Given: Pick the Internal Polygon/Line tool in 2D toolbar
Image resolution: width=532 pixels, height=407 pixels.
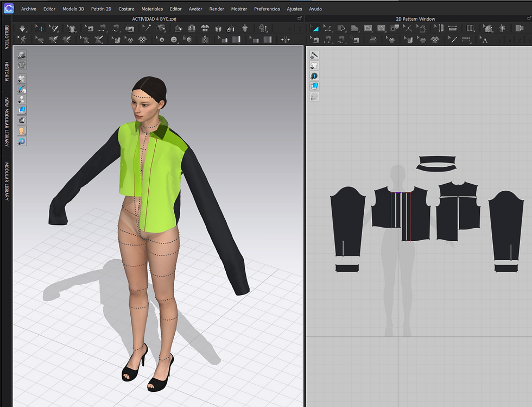Looking at the screenshot, I should (368, 28).
